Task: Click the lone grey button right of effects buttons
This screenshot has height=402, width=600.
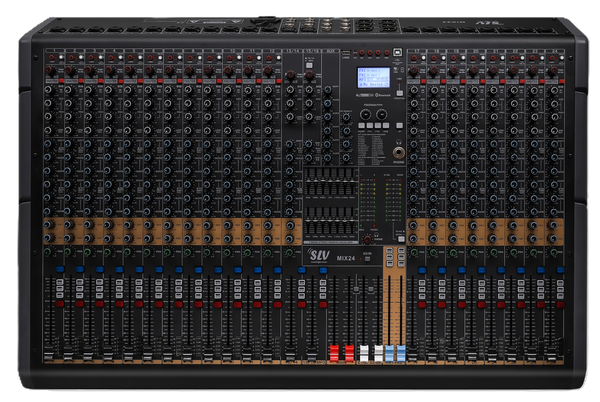Action: pos(399,125)
